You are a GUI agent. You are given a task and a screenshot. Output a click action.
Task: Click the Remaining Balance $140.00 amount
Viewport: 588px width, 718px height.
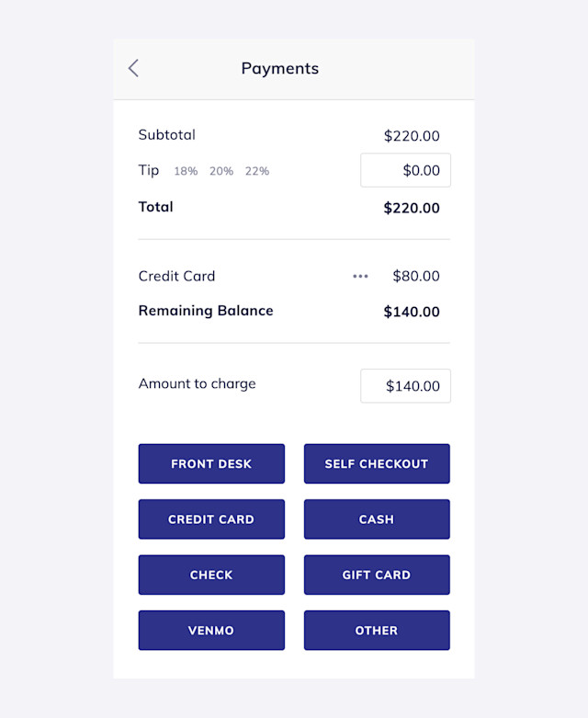[412, 312]
